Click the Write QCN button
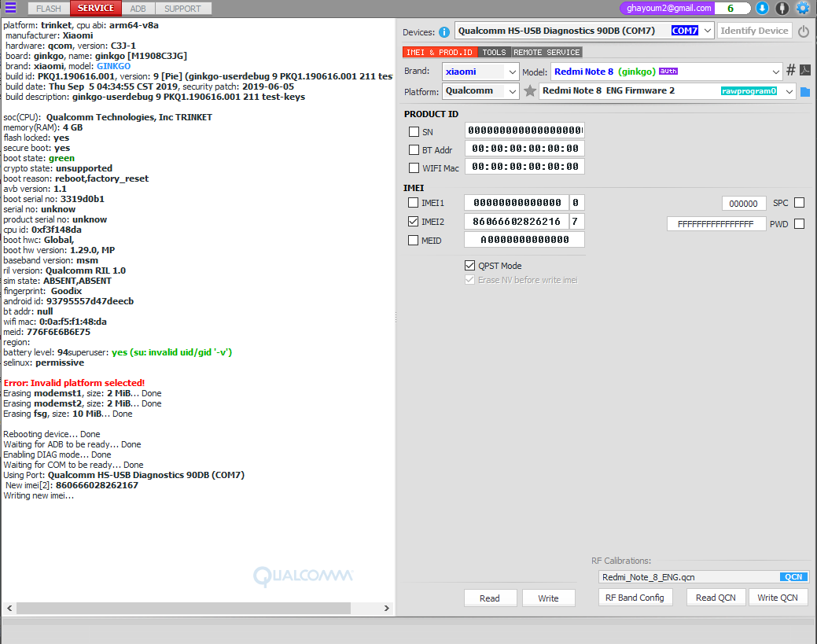Screen dimensions: 817x644 point(778,598)
